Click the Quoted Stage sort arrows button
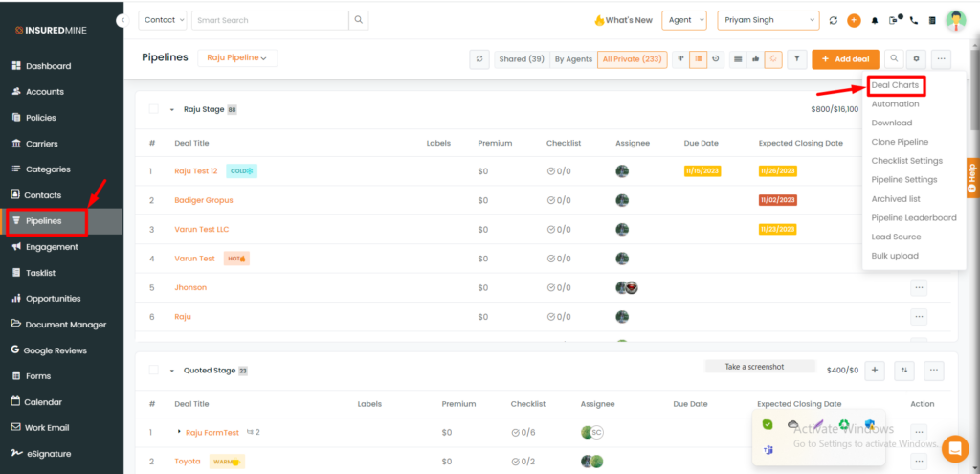The height and width of the screenshot is (474, 980). pos(904,371)
